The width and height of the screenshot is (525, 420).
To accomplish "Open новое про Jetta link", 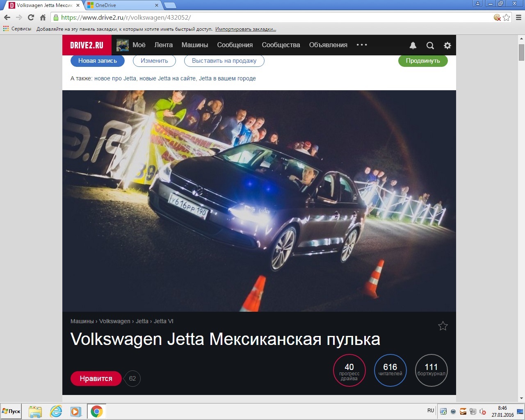I will 115,78.
